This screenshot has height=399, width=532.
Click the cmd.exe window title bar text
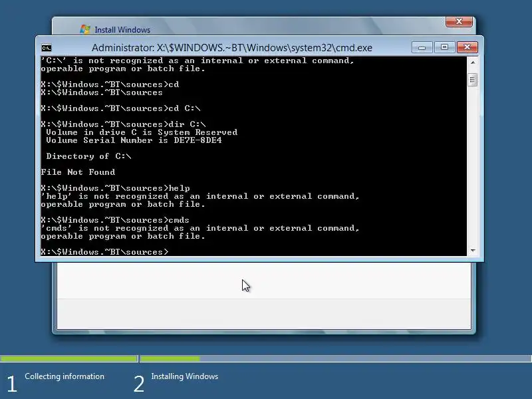point(231,48)
